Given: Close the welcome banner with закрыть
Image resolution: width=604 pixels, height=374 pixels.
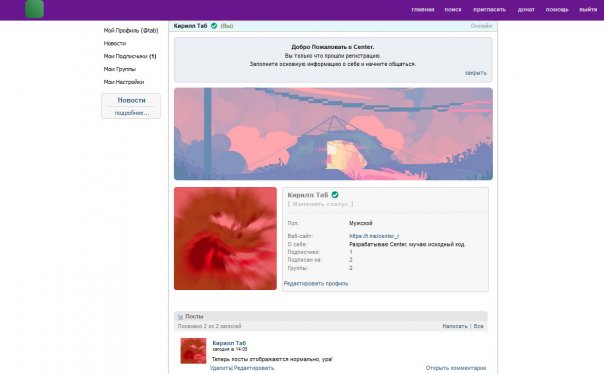Looking at the screenshot, I should [476, 73].
